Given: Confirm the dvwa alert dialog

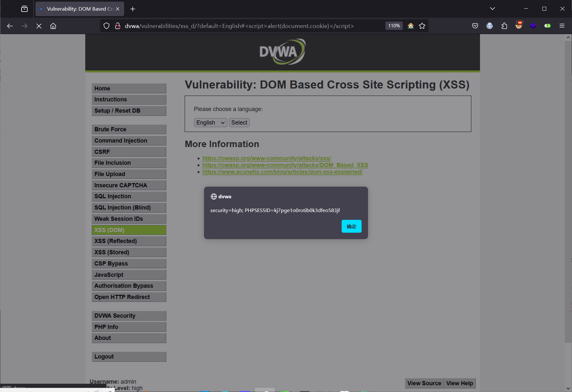Looking at the screenshot, I should tap(351, 226).
